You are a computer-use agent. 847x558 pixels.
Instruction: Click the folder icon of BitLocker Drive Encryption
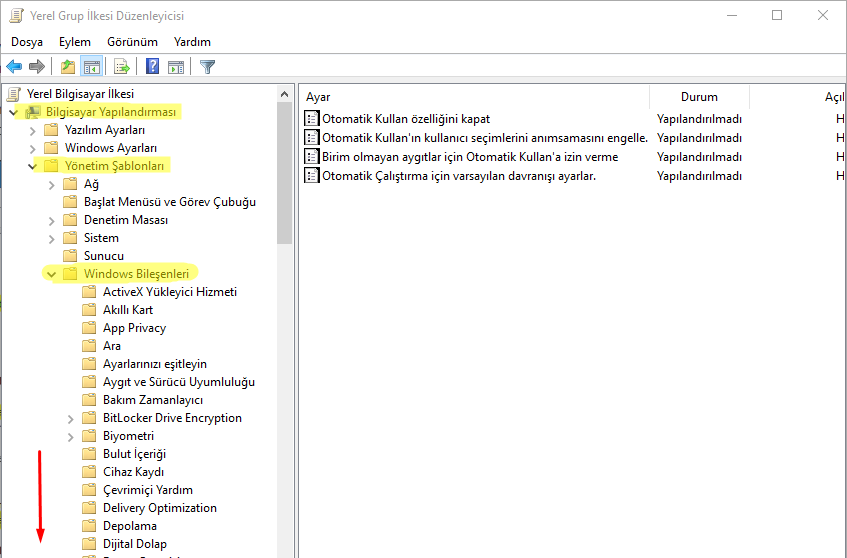pyautogui.click(x=89, y=418)
